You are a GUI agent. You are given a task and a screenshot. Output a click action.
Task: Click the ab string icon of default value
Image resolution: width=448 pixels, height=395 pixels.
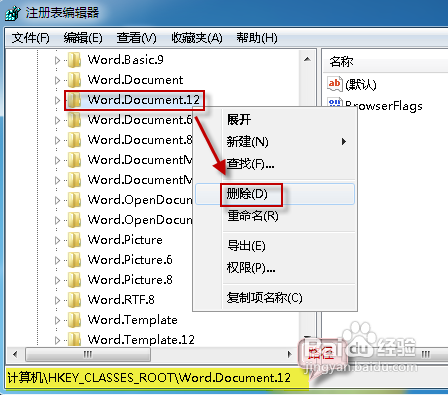335,84
